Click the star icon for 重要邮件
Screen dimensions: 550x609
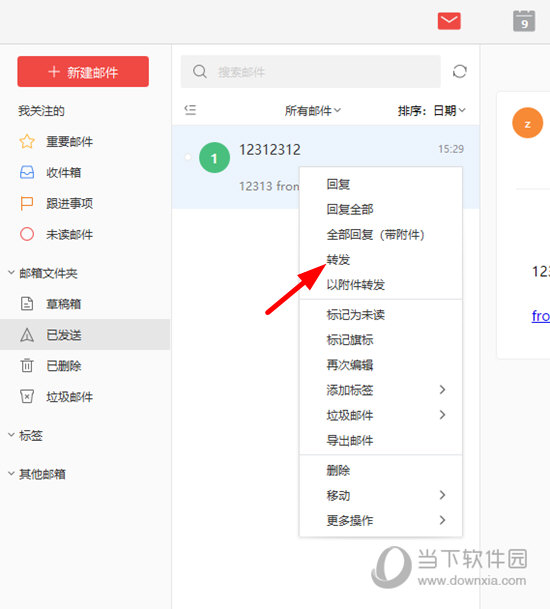coord(27,141)
